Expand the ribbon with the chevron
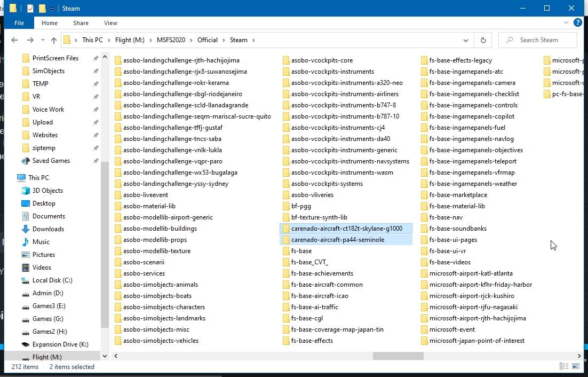Viewport: 588px width, 377px height. 567,23
